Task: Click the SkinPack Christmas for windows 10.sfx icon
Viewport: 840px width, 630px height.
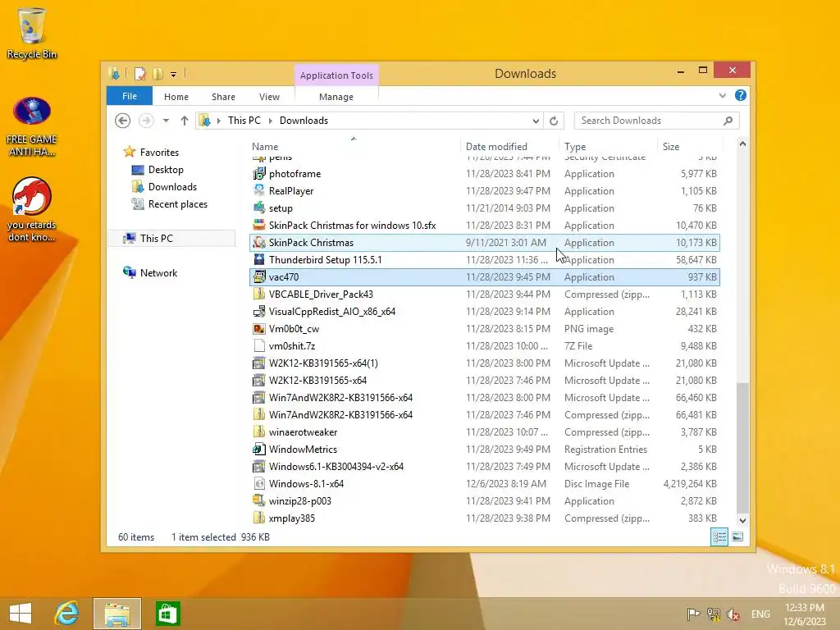Action: point(258,225)
